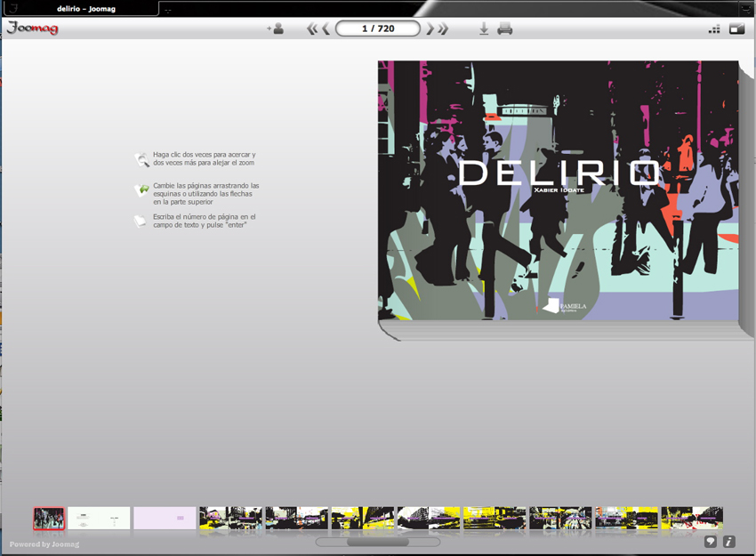Viewport: 756px width, 556px height.
Task: Open the fifth thumbnail in the strip
Action: coord(297,518)
